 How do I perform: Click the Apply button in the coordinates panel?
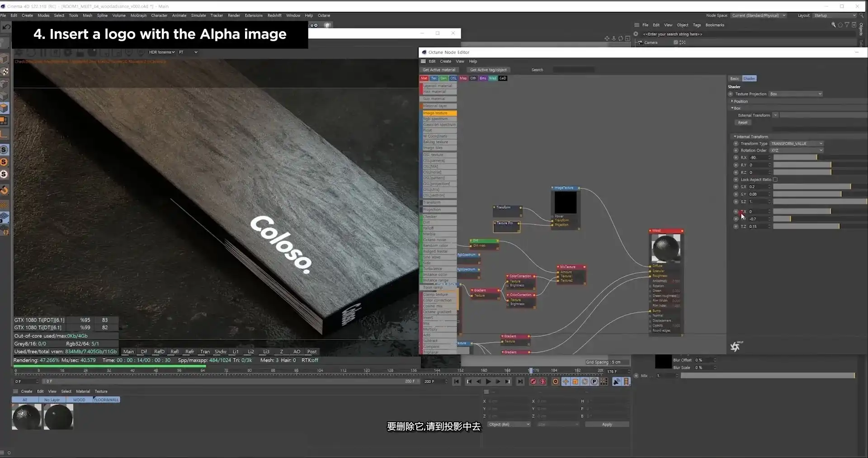pyautogui.click(x=606, y=424)
